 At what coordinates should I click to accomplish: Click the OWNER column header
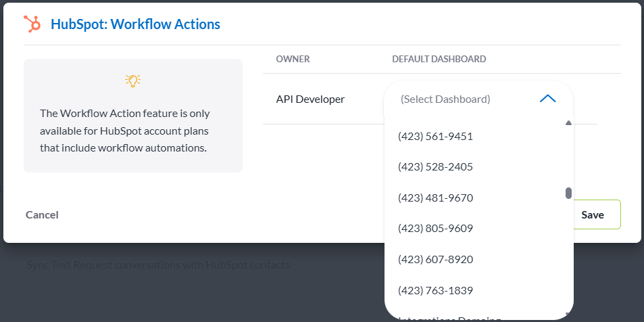coord(293,59)
